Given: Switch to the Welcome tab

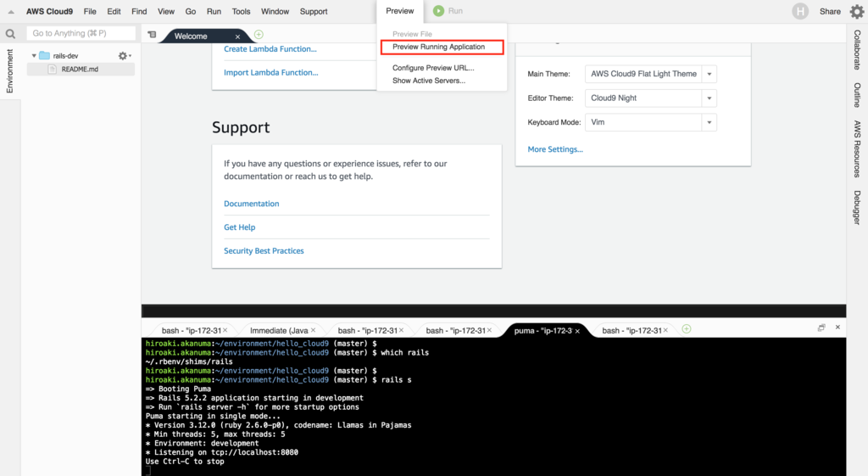Looking at the screenshot, I should tap(191, 36).
